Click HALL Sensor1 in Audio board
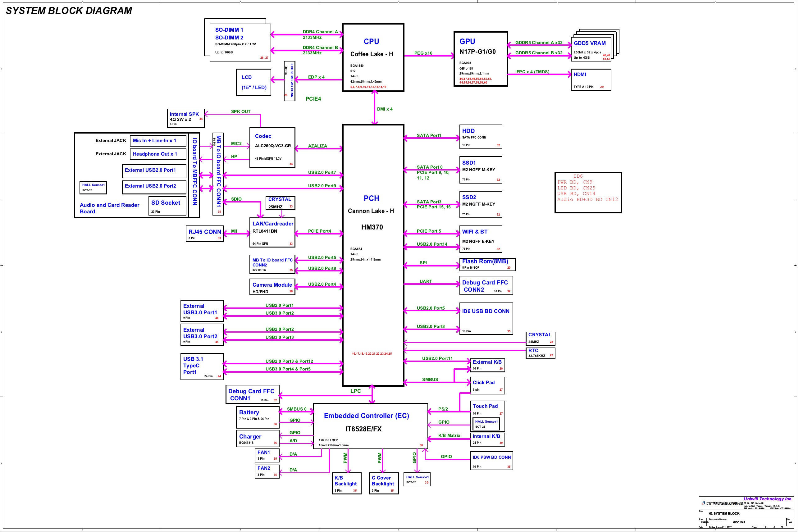Viewport: 799px width, 532px height. pos(93,187)
